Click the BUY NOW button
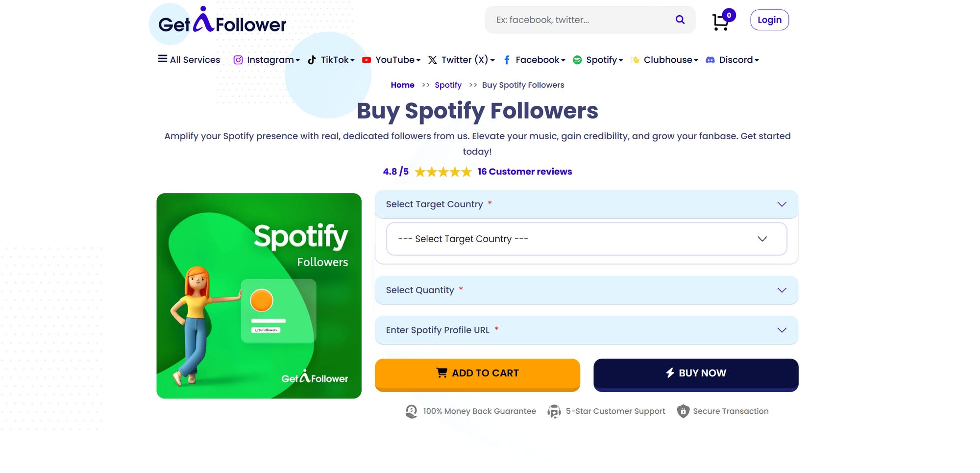The height and width of the screenshot is (473, 980). point(695,373)
